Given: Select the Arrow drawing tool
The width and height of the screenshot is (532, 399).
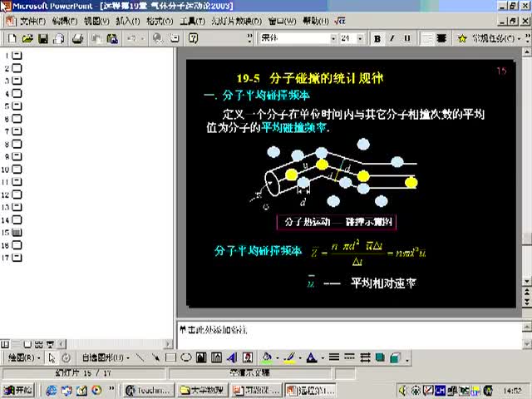Looking at the screenshot, I should coord(155,357).
